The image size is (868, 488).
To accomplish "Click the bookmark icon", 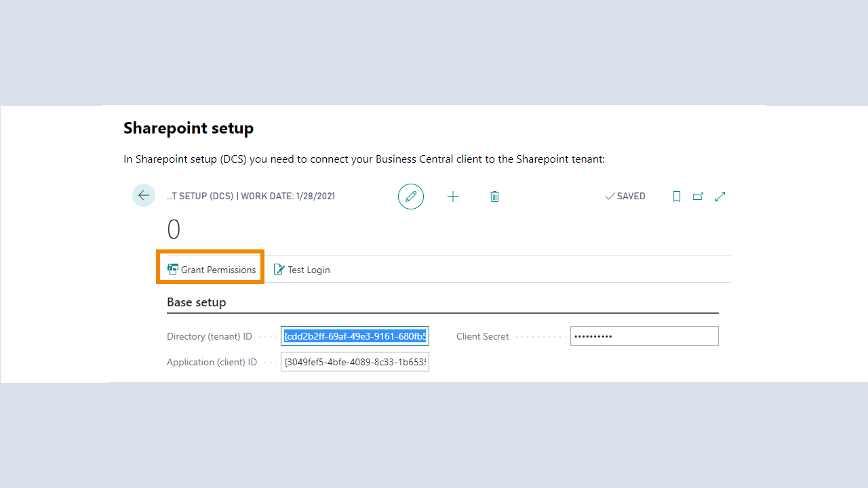I will [676, 197].
